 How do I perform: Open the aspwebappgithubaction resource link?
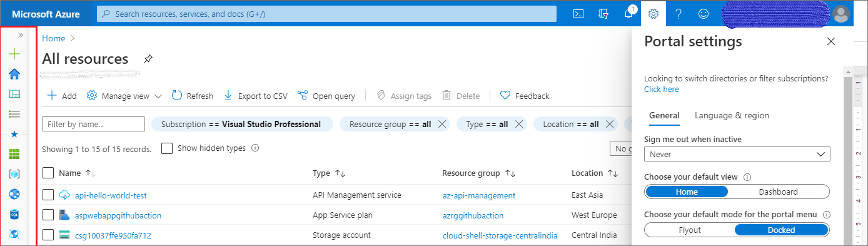tap(118, 215)
